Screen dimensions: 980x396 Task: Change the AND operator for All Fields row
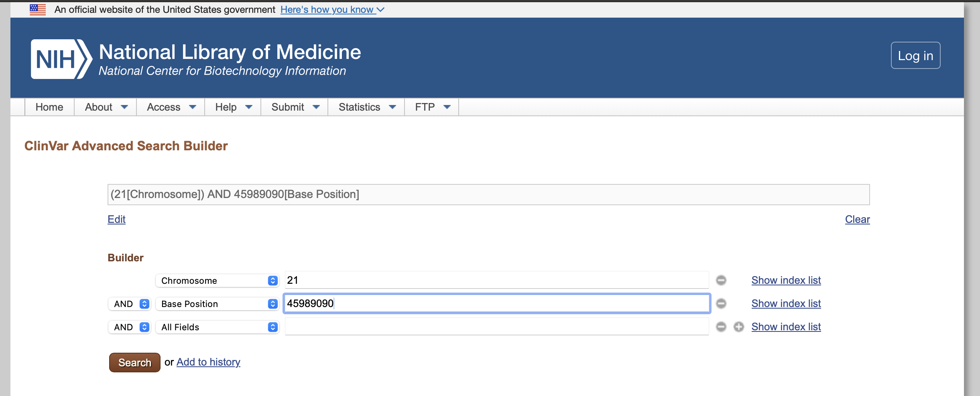pos(130,327)
